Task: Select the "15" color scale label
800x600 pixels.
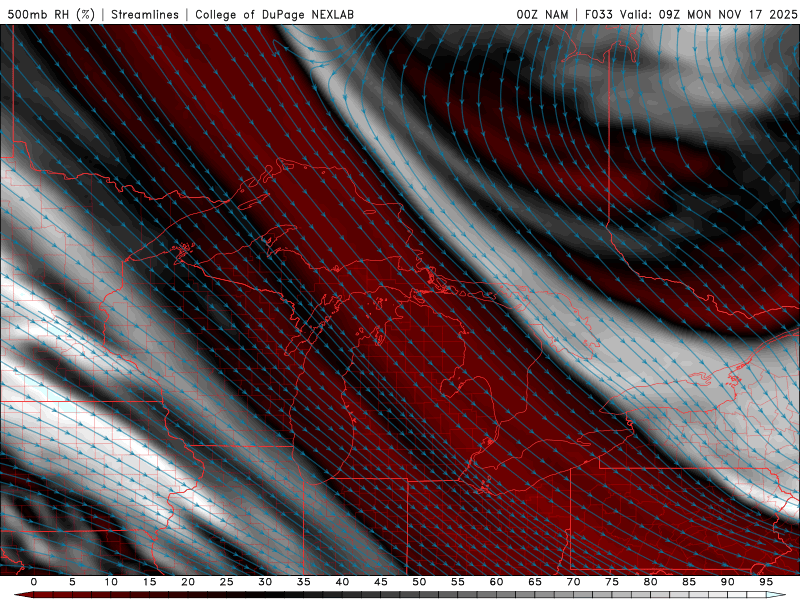Action: coord(149,582)
